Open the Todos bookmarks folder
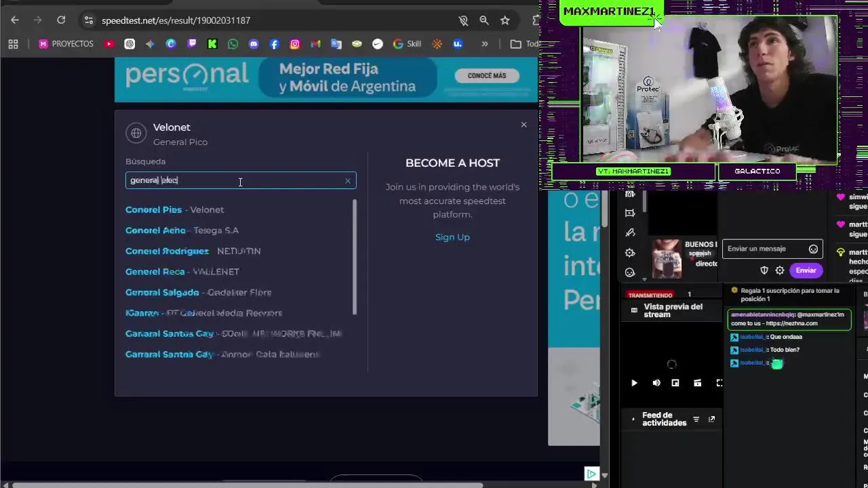Viewport: 868px width, 488px height. (526, 44)
